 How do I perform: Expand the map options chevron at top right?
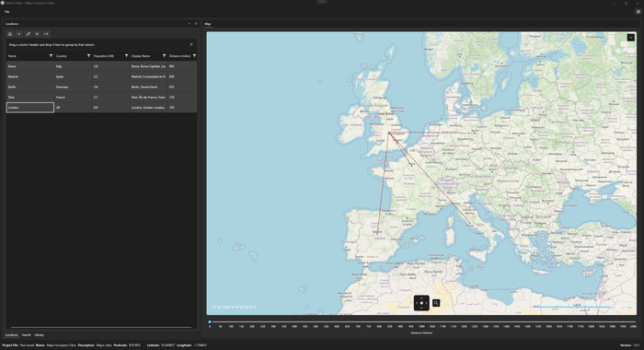(x=631, y=38)
